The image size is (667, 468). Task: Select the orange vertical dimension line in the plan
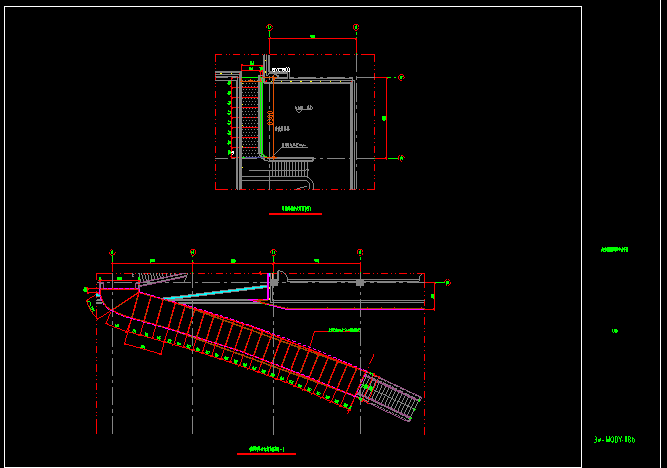pos(386,118)
